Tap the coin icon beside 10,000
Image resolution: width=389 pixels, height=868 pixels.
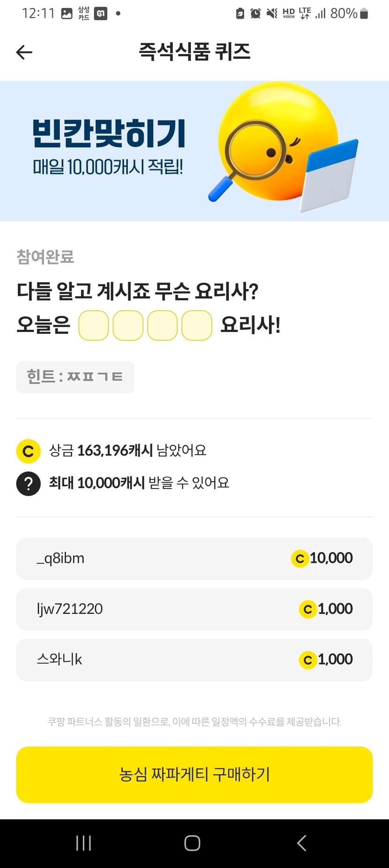coord(300,559)
